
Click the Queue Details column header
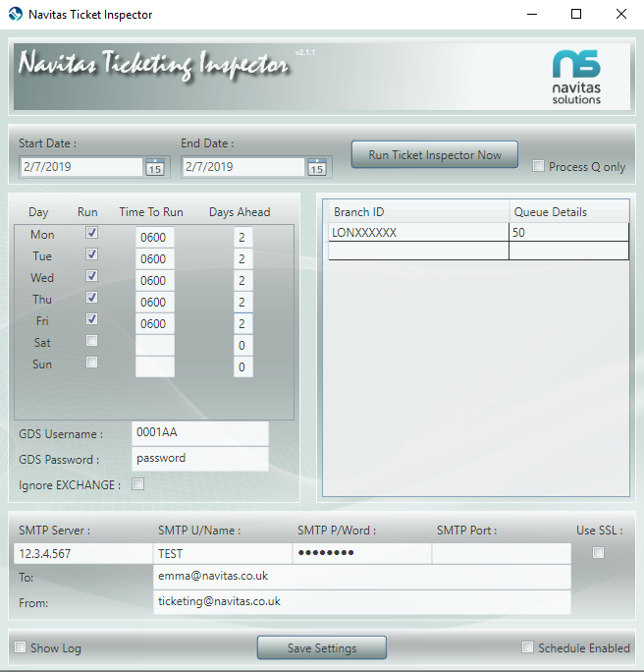pyautogui.click(x=569, y=211)
